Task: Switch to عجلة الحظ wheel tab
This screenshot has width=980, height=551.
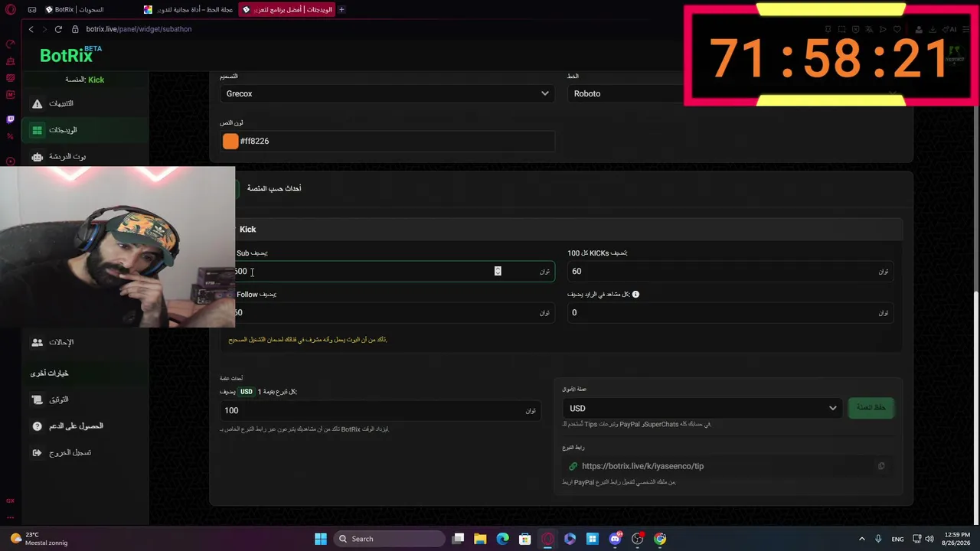Action: tap(189, 10)
